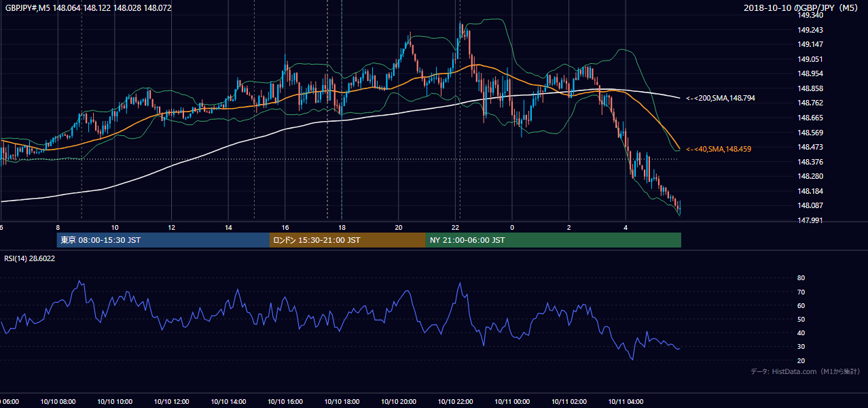Click hour tick 12 under the price chart
Screen dimensions: 868x408
coord(171,228)
